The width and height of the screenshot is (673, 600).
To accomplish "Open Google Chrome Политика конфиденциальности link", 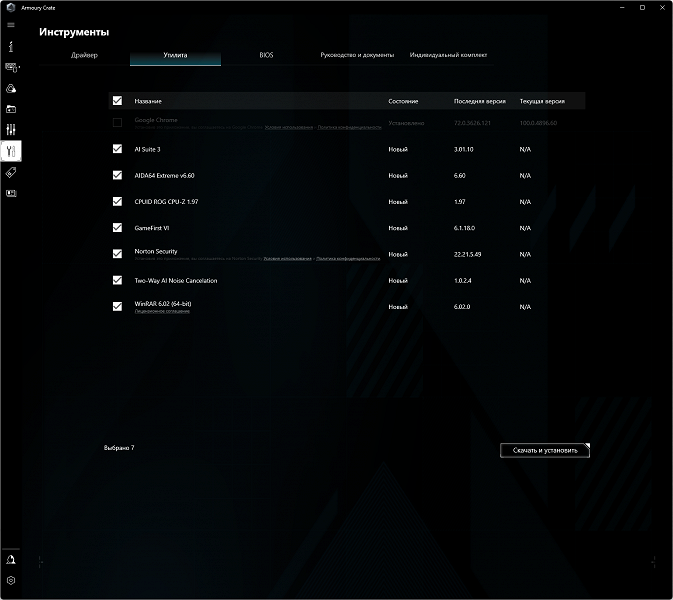I will click(x=349, y=127).
